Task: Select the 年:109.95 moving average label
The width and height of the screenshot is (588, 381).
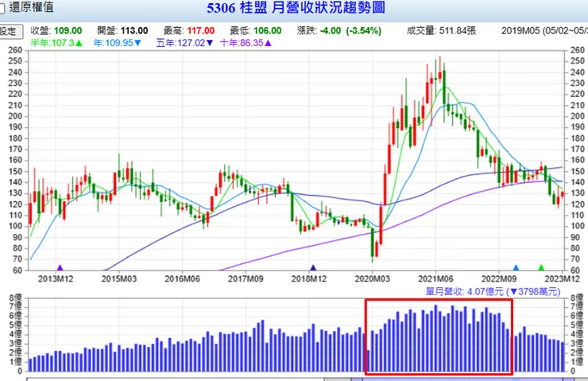Action: (x=118, y=43)
